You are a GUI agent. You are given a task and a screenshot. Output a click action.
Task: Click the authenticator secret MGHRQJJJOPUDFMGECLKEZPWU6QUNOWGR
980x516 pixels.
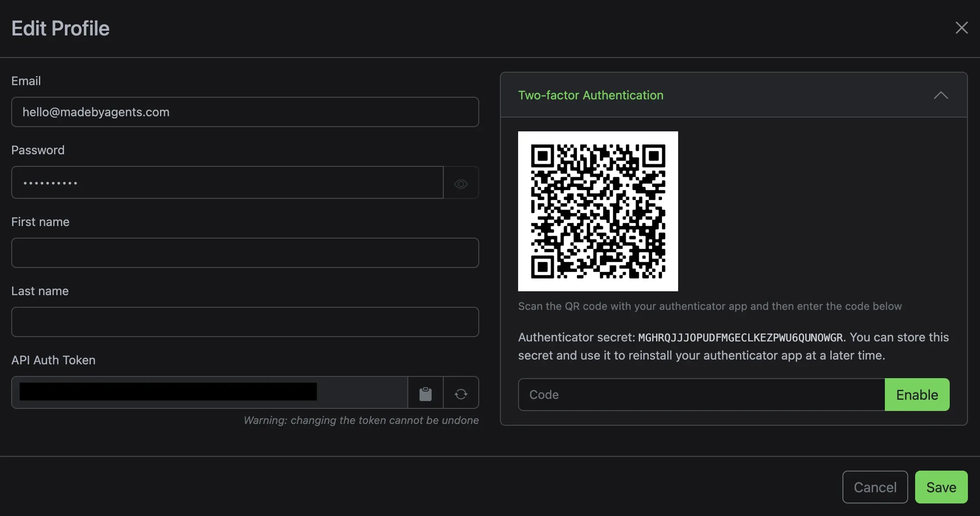740,338
